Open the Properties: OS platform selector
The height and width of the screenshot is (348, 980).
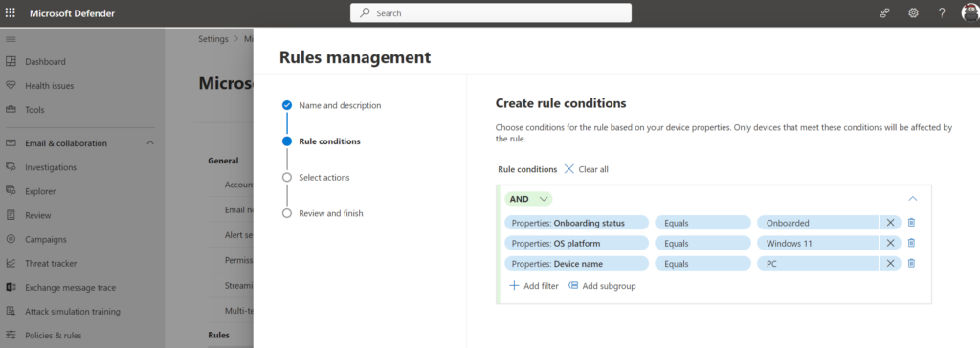tap(577, 243)
